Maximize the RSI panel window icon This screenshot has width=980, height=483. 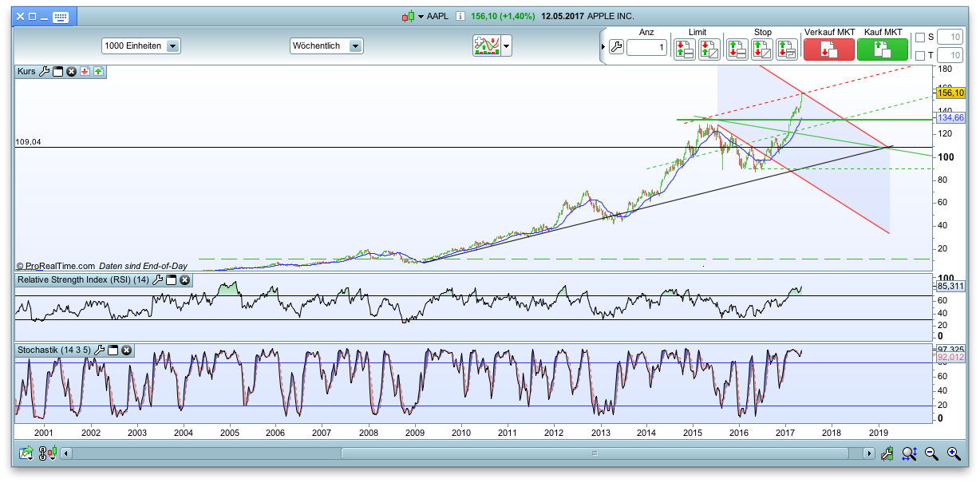click(172, 279)
